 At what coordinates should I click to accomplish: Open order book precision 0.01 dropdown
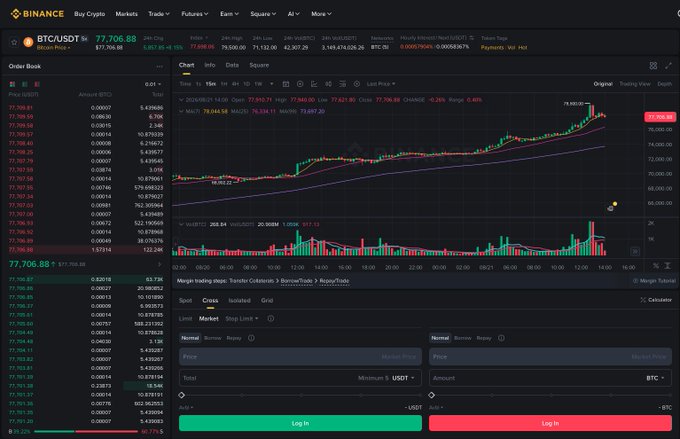153,84
